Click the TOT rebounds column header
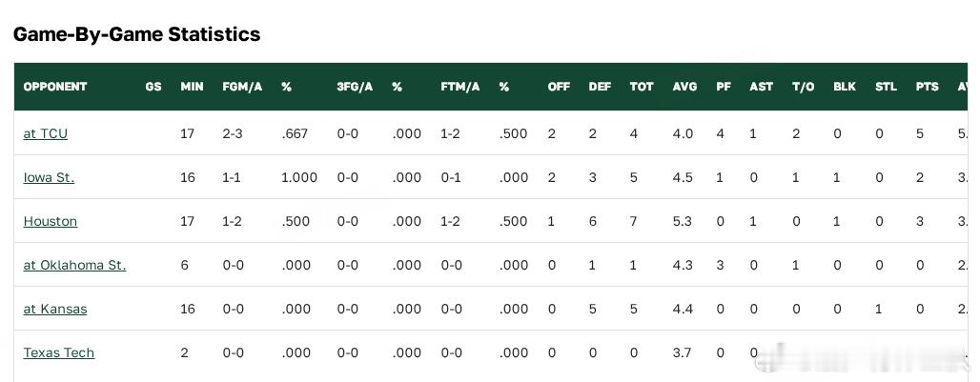This screenshot has width=980, height=382. click(642, 87)
